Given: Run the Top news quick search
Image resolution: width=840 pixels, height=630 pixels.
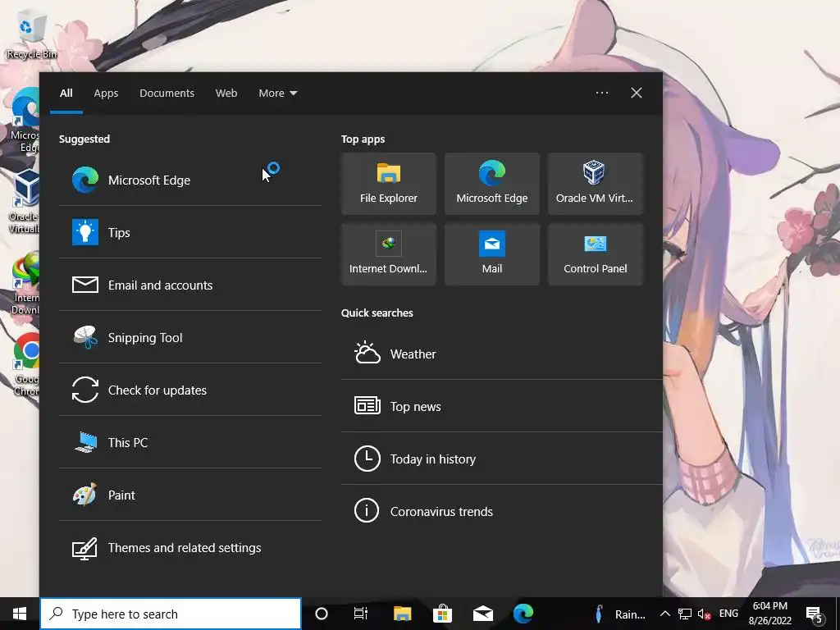Looking at the screenshot, I should pyautogui.click(x=501, y=407).
